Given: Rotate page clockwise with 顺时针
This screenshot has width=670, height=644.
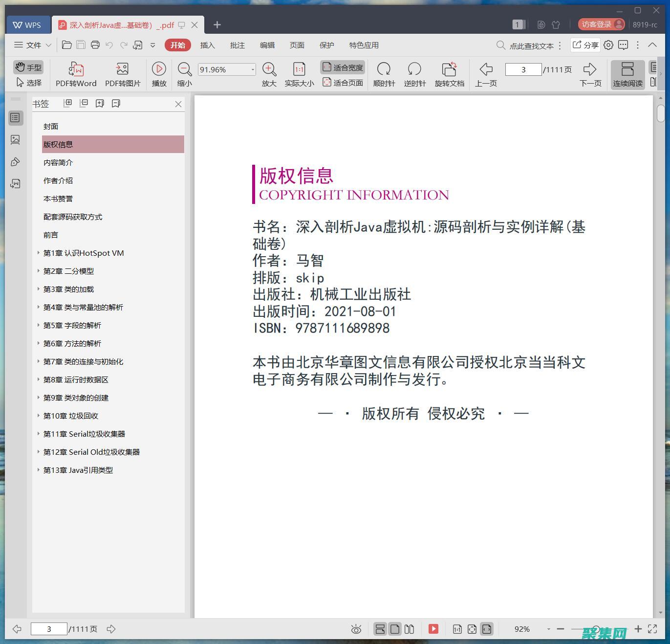Looking at the screenshot, I should pyautogui.click(x=384, y=73).
